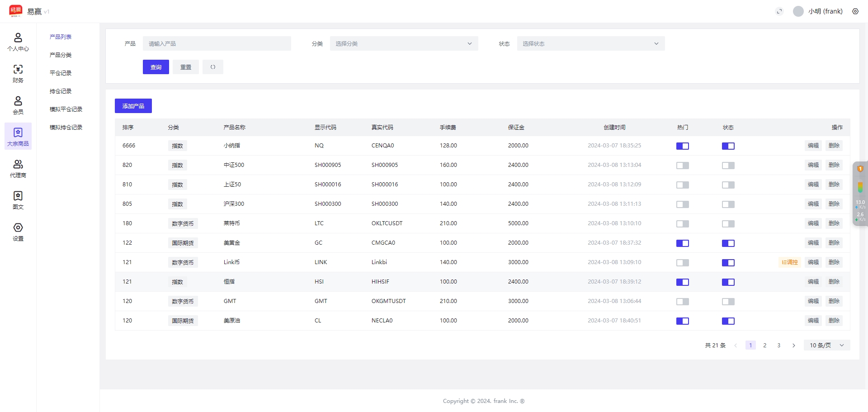Image resolution: width=868 pixels, height=412 pixels.
Task: Disable 状态 switch for 美原油
Action: [728, 321]
